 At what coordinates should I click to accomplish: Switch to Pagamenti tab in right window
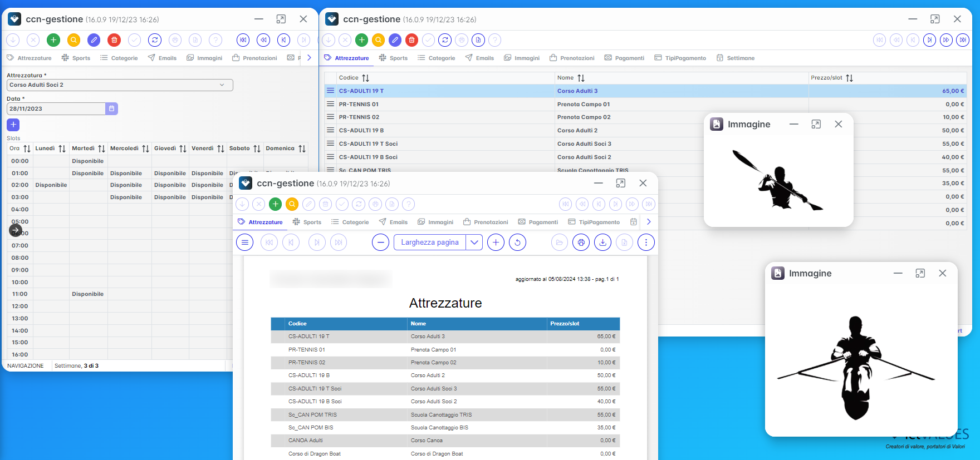click(x=624, y=58)
